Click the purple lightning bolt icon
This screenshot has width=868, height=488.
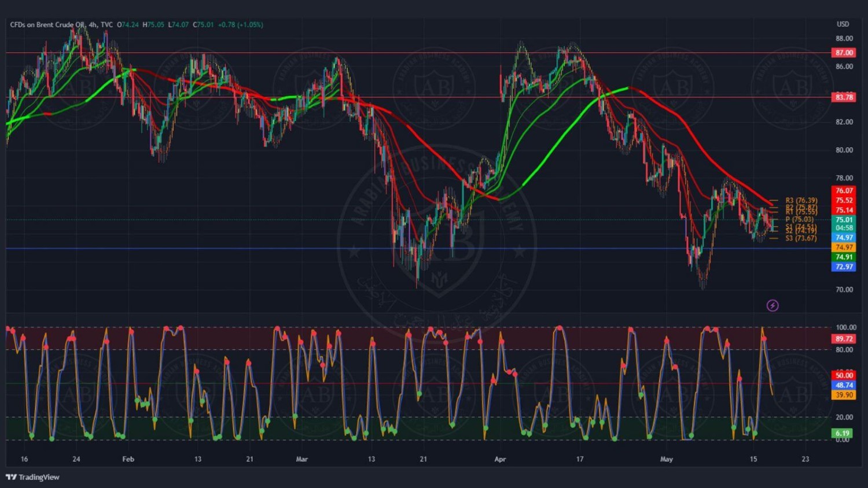[x=773, y=305]
